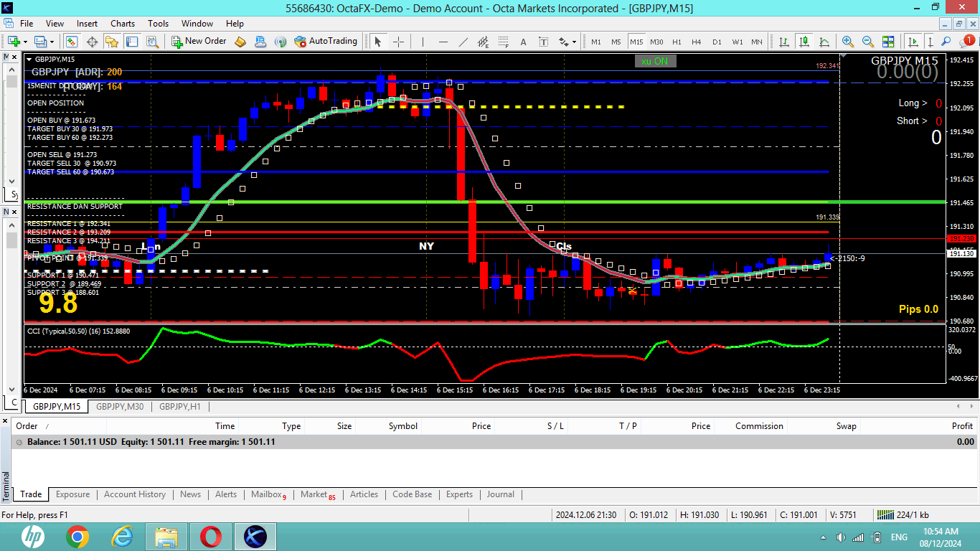Click the ENG language indicator in tray
This screenshot has height=551, width=980.
tap(899, 537)
